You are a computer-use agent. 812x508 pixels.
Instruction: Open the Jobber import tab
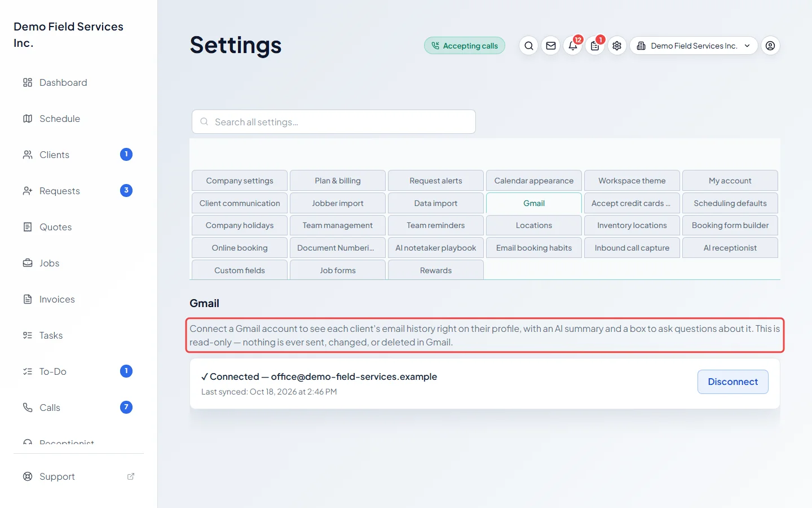click(338, 203)
